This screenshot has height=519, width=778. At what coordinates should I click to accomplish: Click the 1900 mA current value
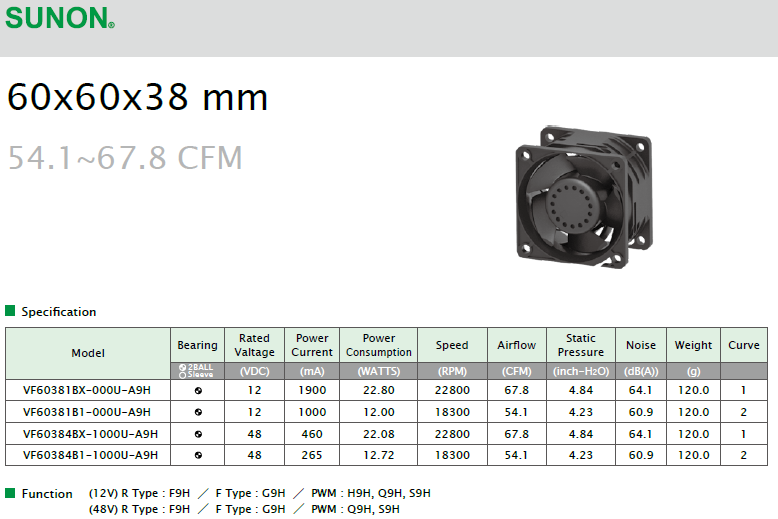(312, 390)
